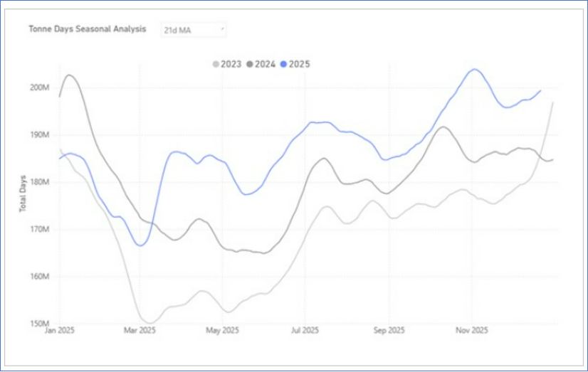Click the 2025 line's November peak
Screen dimensions: 588x372
(474, 69)
